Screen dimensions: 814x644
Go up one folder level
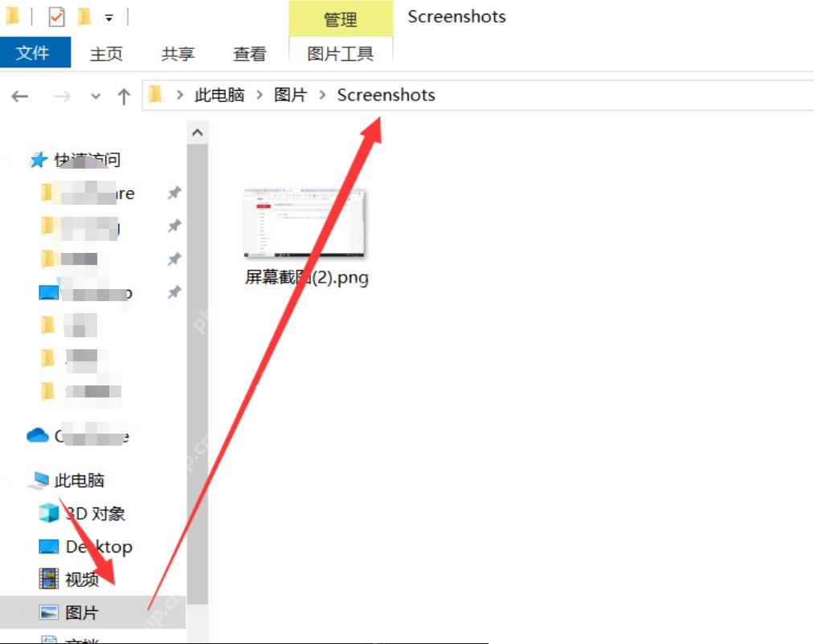click(124, 96)
